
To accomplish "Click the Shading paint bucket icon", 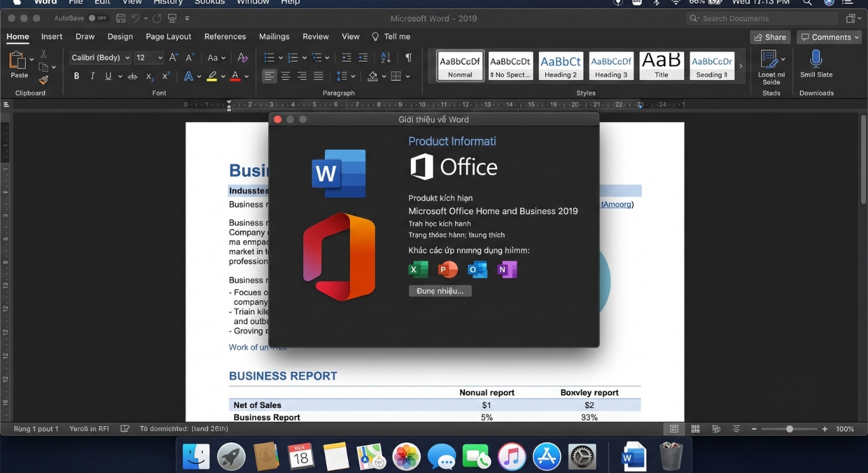I will 372,76.
